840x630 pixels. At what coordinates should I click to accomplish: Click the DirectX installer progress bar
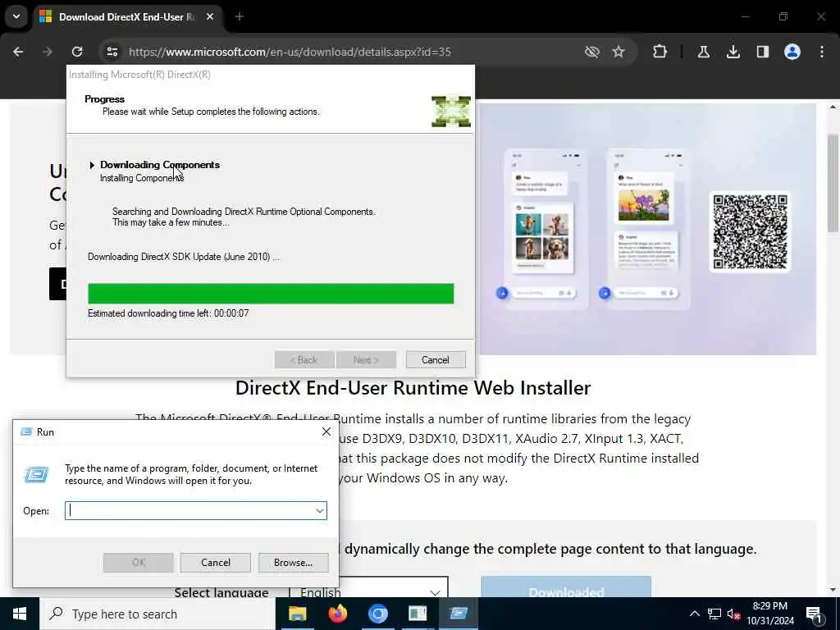pyautogui.click(x=271, y=294)
